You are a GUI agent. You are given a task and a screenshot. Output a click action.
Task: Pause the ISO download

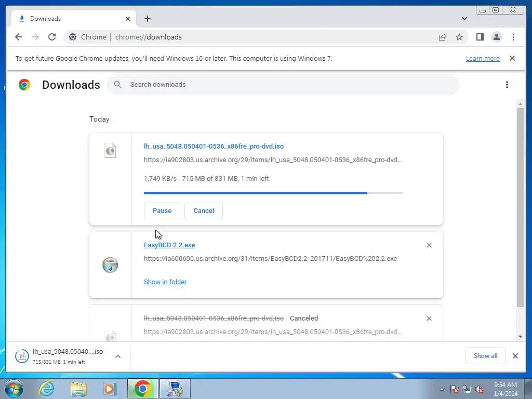tap(162, 211)
